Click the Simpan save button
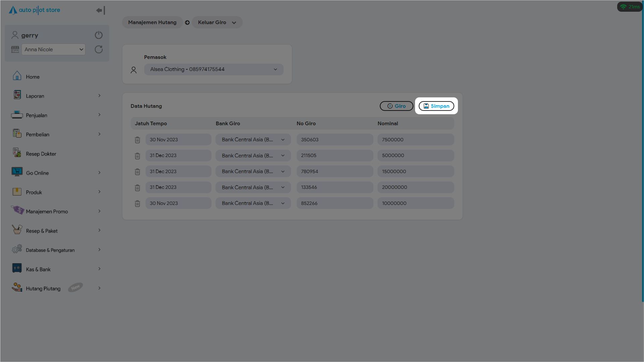 click(436, 106)
